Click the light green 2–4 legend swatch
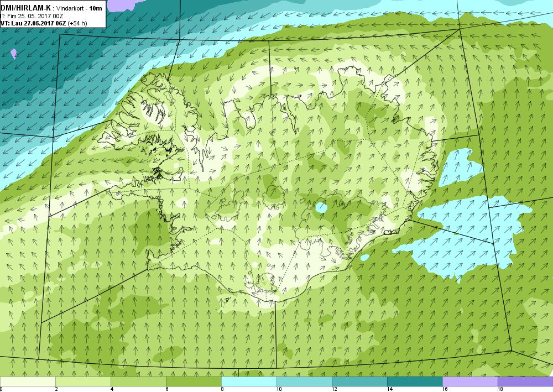553x392 pixels. [x=84, y=381]
